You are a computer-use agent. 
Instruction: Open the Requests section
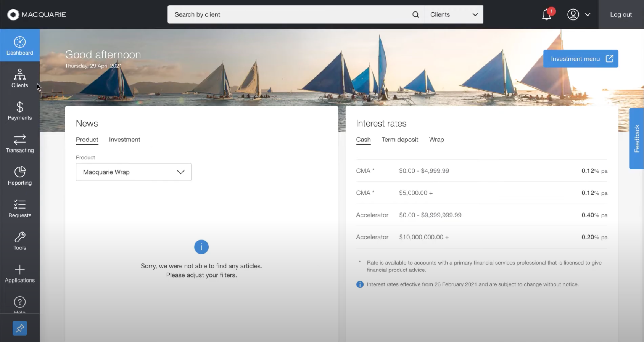tap(20, 208)
